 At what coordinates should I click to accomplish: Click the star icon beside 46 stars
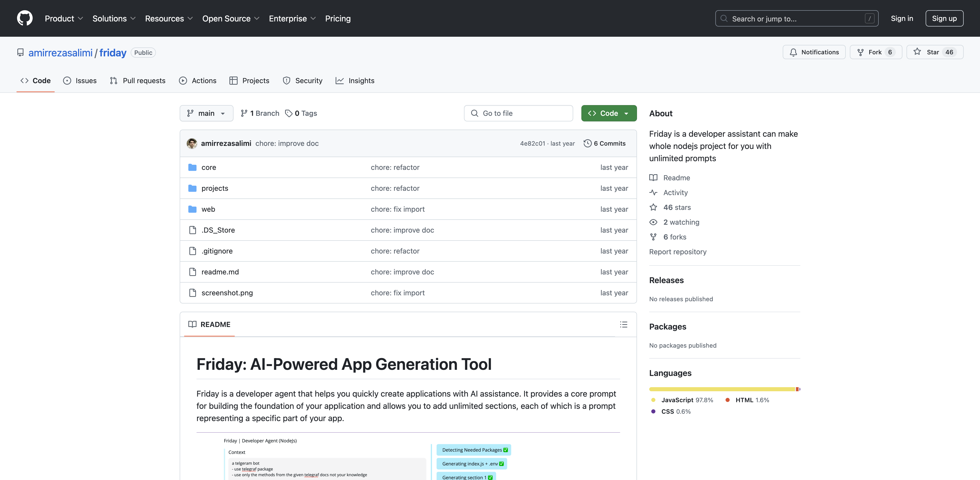tap(653, 207)
